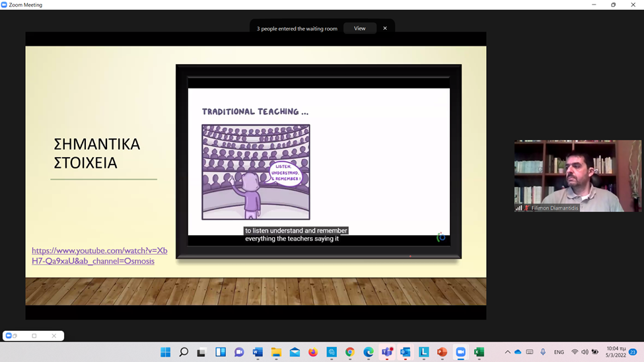The image size is (644, 362).
Task: Expand hidden system tray icons
Action: pos(508,352)
